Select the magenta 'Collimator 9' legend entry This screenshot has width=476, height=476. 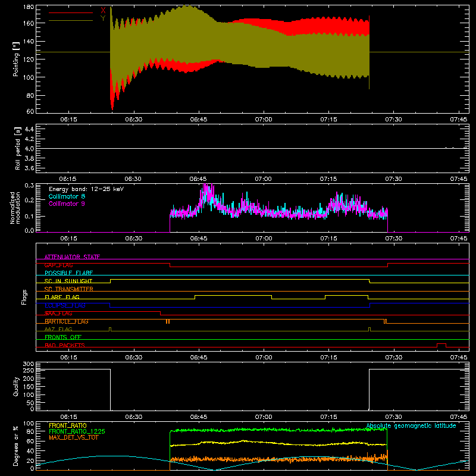coord(67,203)
